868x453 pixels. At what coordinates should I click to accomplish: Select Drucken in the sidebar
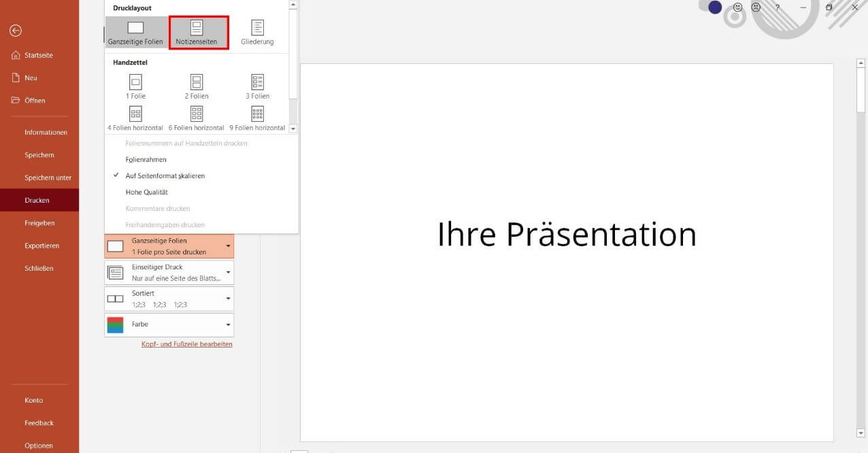(39, 200)
